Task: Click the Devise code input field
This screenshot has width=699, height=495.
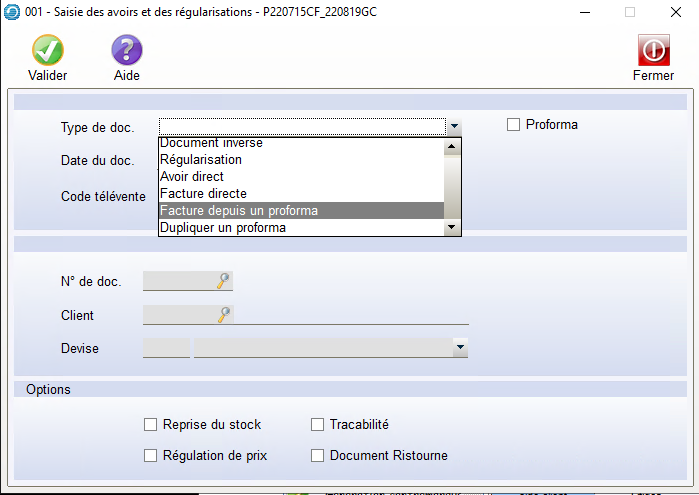Action: [x=166, y=348]
